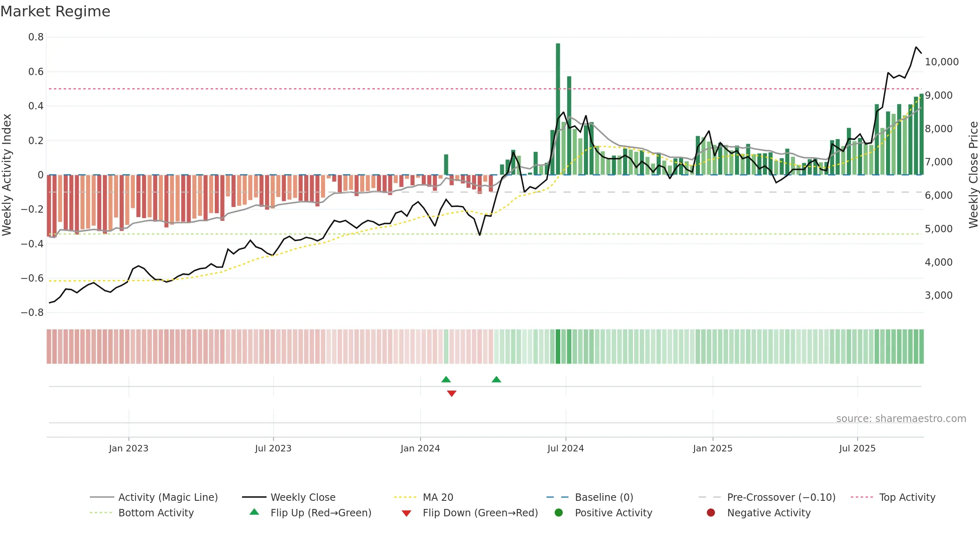Select the red Flip Down marker on the timeline

click(452, 393)
